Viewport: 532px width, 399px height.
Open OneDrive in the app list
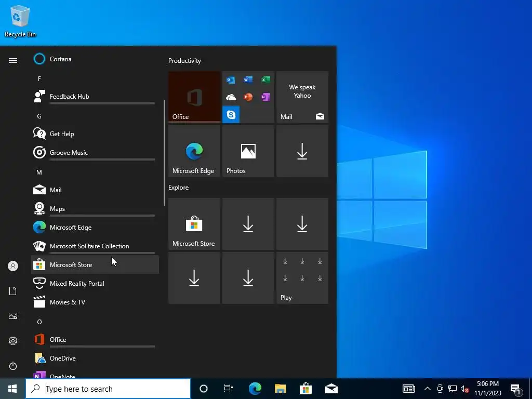pyautogui.click(x=95, y=358)
